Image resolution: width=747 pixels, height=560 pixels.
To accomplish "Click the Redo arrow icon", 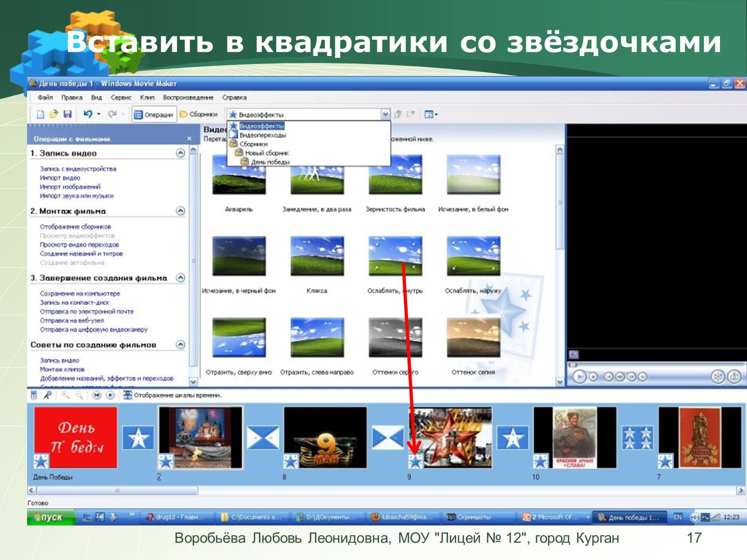I will click(x=113, y=113).
